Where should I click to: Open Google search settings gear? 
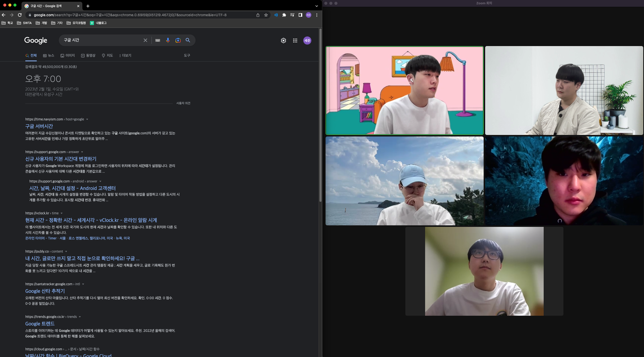[283, 41]
